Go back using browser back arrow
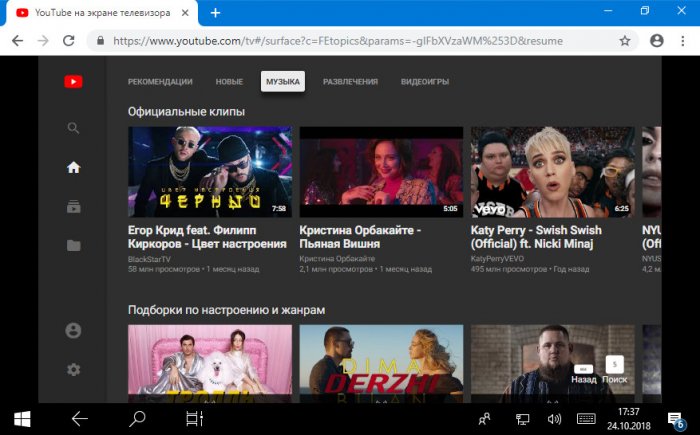 coord(17,41)
